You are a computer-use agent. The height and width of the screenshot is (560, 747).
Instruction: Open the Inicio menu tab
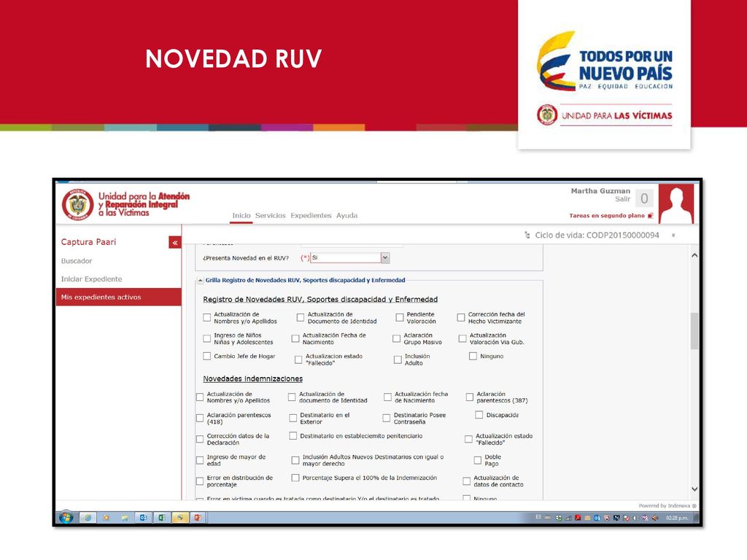241,216
